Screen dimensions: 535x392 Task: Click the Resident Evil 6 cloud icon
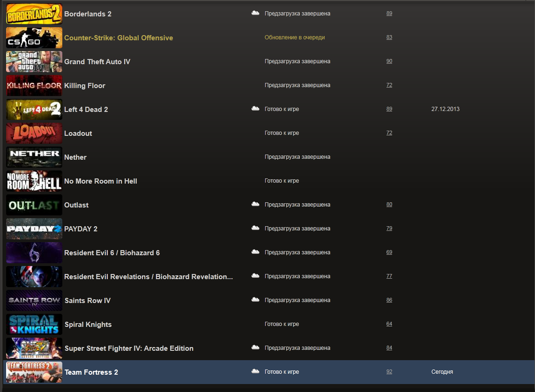pos(255,252)
